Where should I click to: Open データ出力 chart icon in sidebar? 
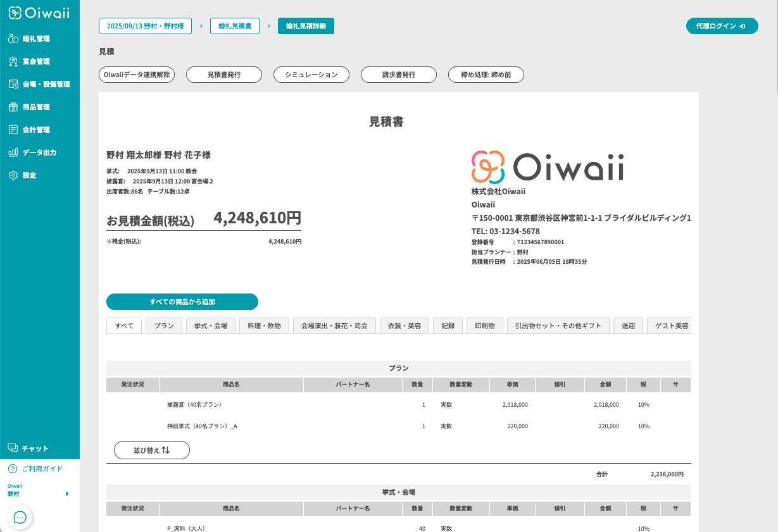coord(13,152)
